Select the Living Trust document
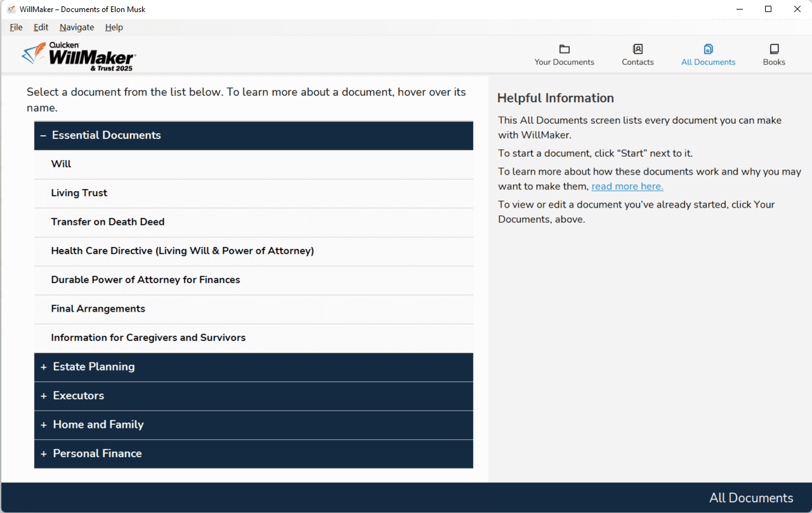The width and height of the screenshot is (812, 513). coord(79,193)
